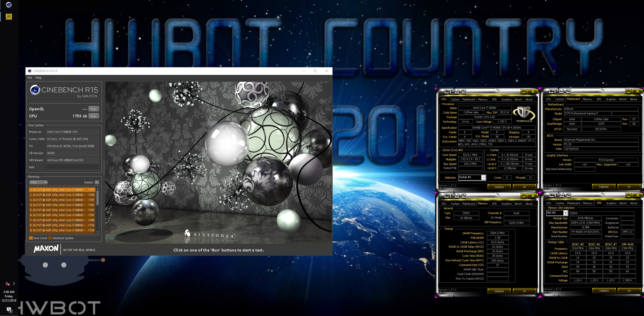Click OK in Mainboard CPU-Z window
644x316 pixels.
(629, 187)
